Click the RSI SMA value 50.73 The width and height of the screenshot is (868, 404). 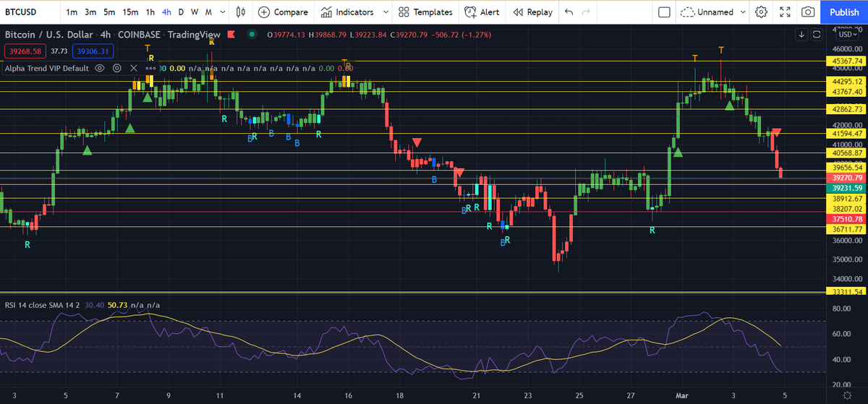coord(117,305)
